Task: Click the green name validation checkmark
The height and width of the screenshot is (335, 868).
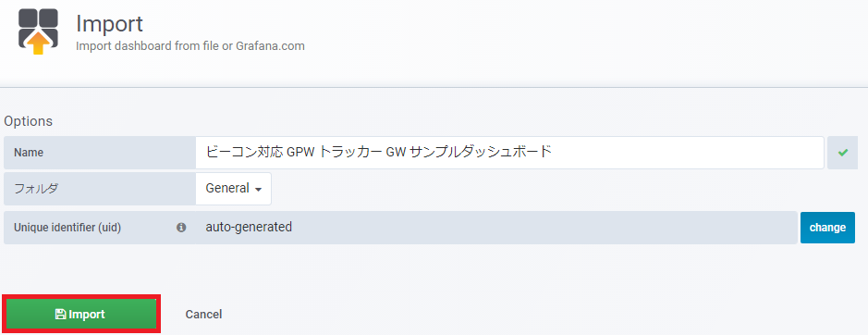Action: point(843,153)
